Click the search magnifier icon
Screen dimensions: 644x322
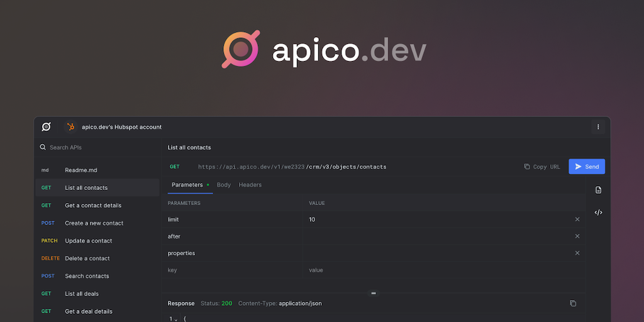point(43,147)
